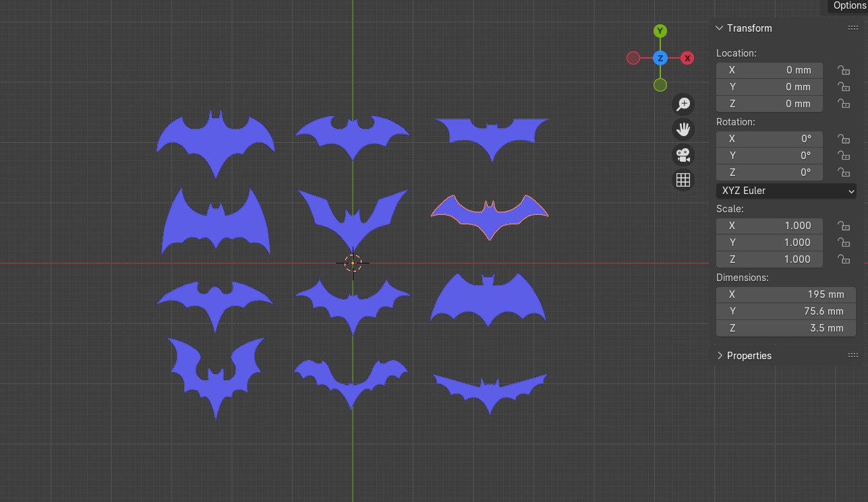
Task: Toggle lock for Rotation Y
Action: click(x=843, y=156)
